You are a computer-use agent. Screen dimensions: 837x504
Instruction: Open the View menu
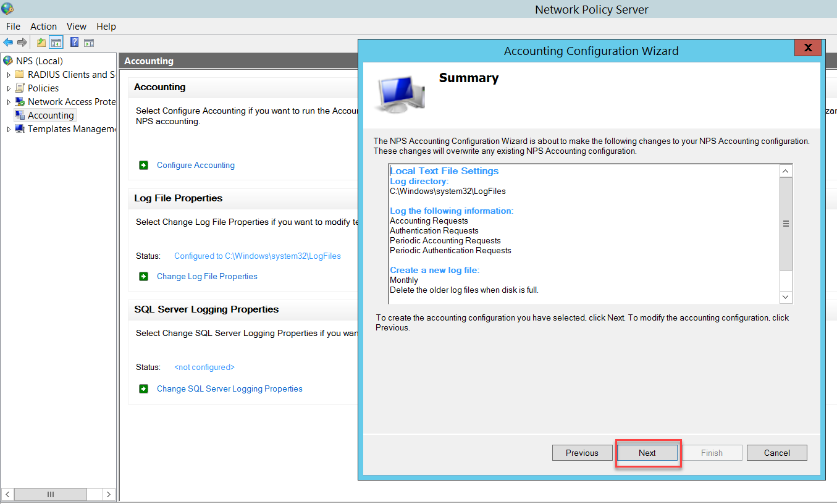77,26
